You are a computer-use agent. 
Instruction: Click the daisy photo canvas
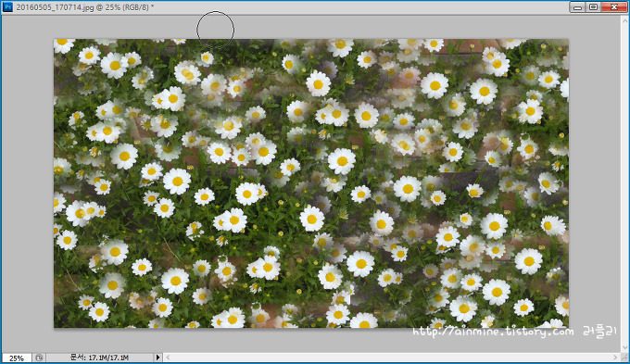tap(311, 183)
